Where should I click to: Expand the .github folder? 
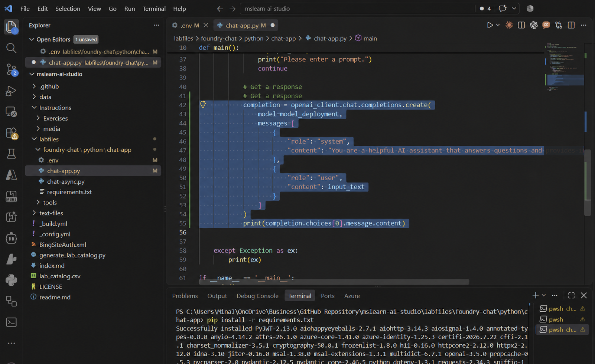coord(34,86)
